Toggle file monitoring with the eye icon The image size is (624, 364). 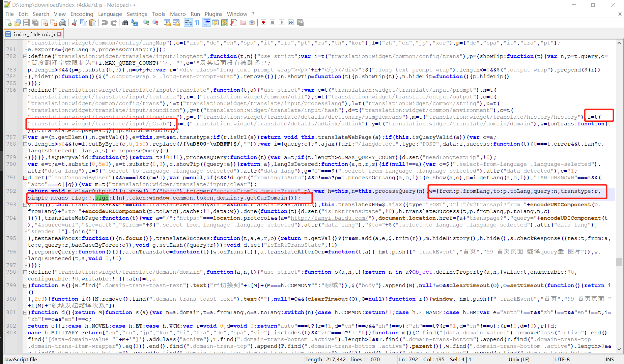click(252, 23)
